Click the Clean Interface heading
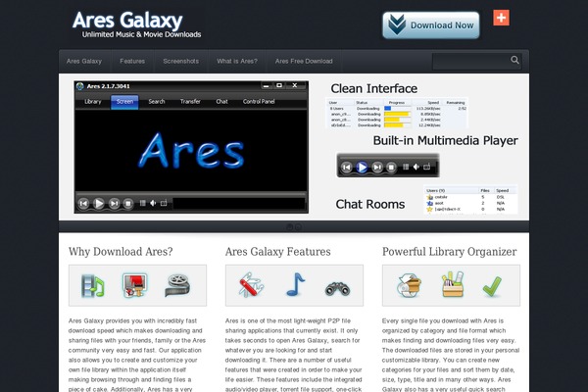Image resolution: width=588 pixels, height=392 pixels. pyautogui.click(x=374, y=89)
